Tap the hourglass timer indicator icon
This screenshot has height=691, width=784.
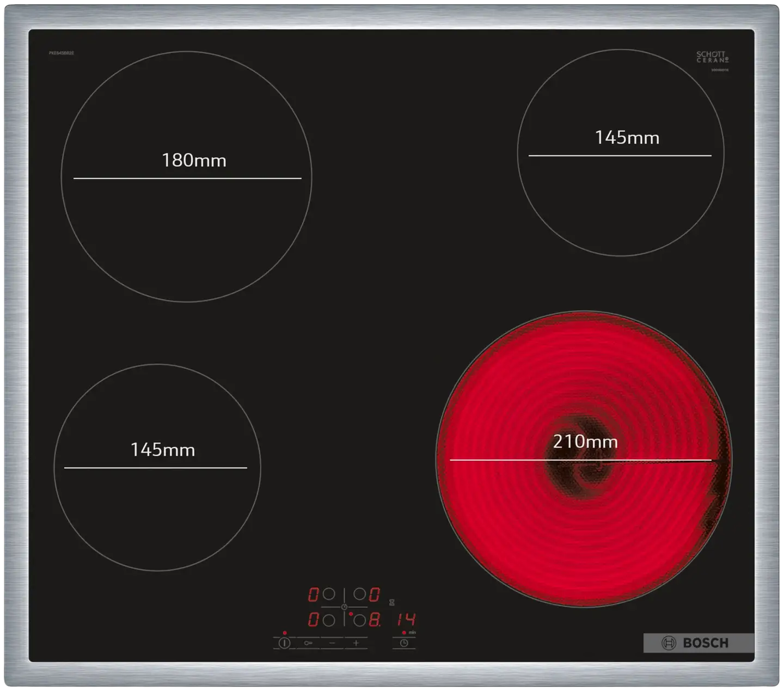pyautogui.click(x=391, y=602)
